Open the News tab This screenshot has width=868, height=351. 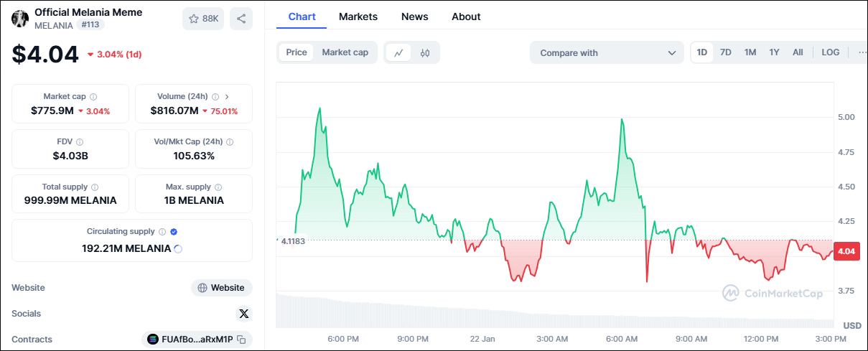point(415,17)
